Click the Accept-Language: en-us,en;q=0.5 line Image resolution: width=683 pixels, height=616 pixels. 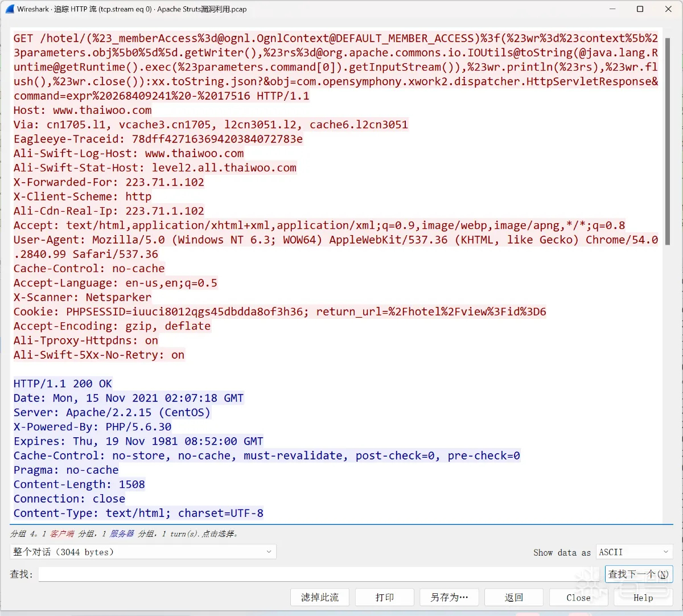(116, 283)
